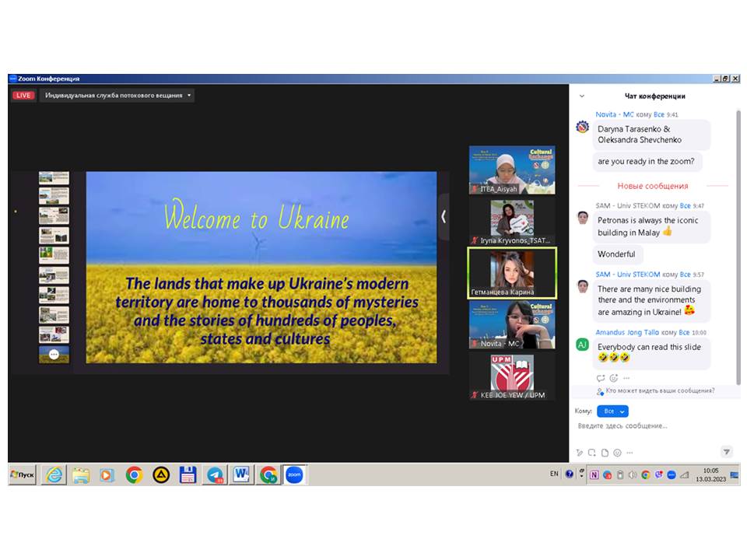747x560 pixels.
Task: Select the first slide thumbnail in sidebar
Action: click(54, 178)
